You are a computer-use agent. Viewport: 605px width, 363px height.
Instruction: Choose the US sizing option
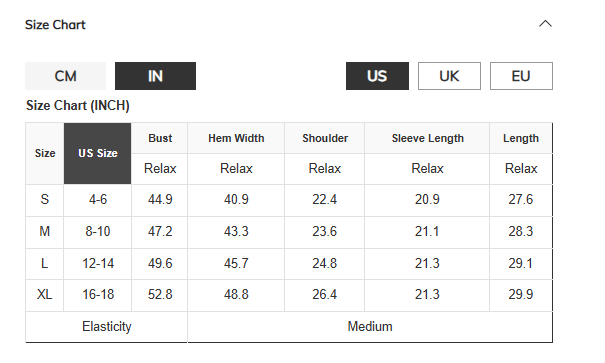click(377, 76)
